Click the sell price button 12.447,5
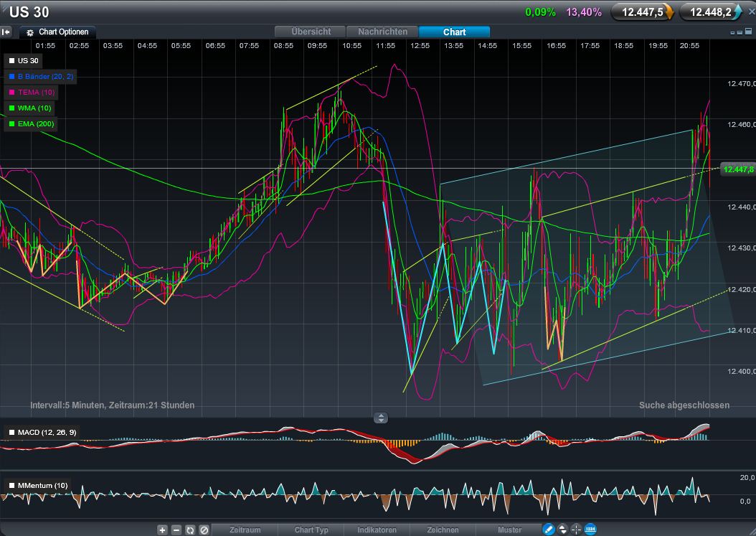Screen dimensions: 756x536 pos(641,11)
